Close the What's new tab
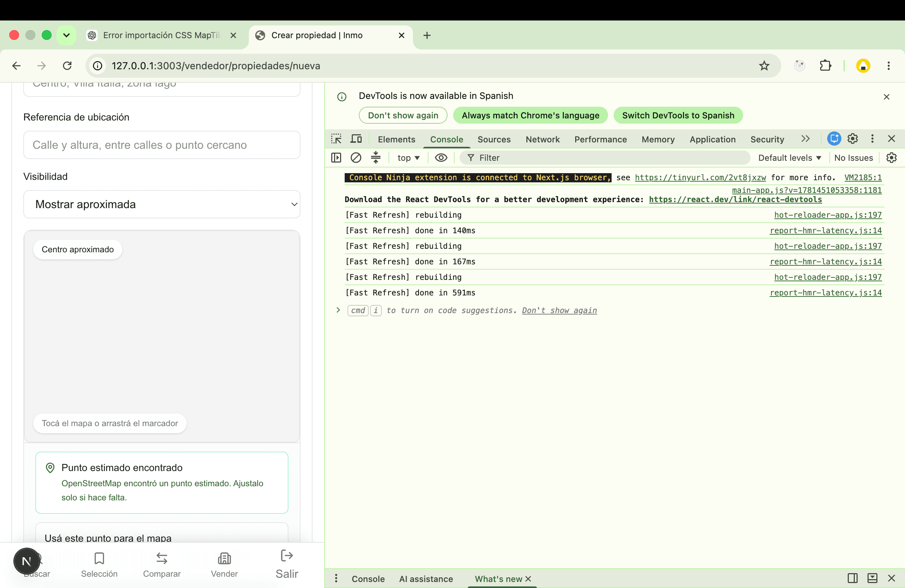 pos(528,578)
